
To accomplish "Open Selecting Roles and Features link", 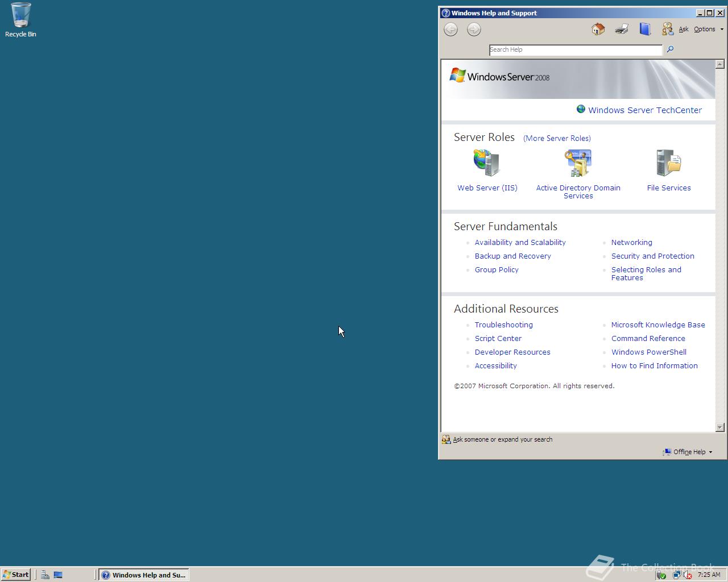I will click(646, 273).
